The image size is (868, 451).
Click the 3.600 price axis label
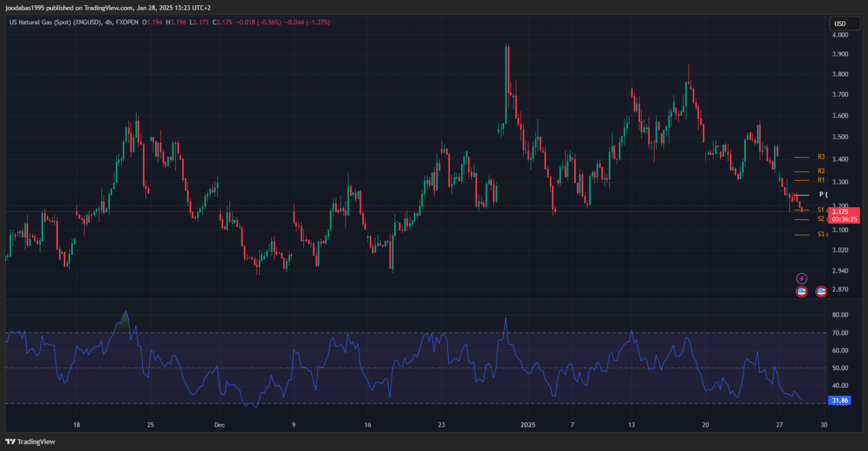[x=840, y=116]
